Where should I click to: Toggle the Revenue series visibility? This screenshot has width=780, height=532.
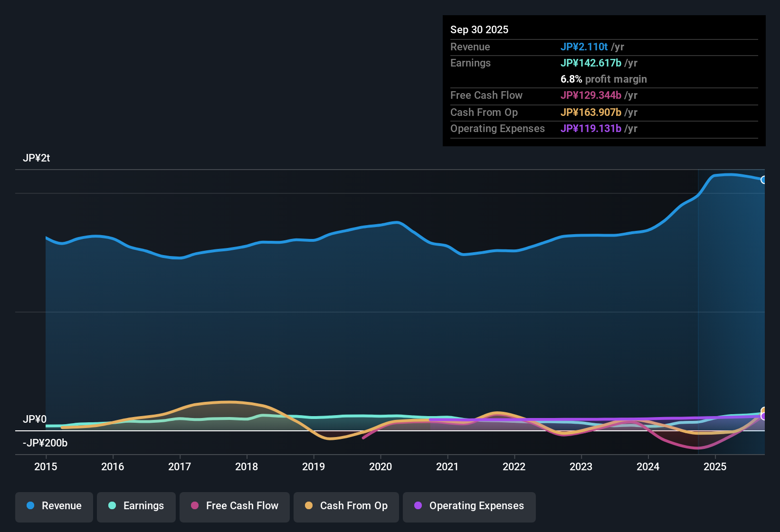pyautogui.click(x=54, y=506)
